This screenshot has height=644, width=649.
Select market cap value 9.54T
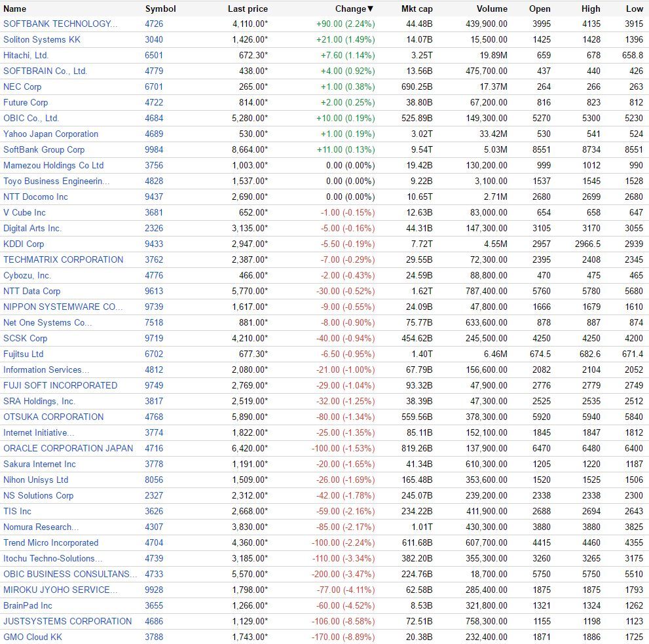pos(422,150)
